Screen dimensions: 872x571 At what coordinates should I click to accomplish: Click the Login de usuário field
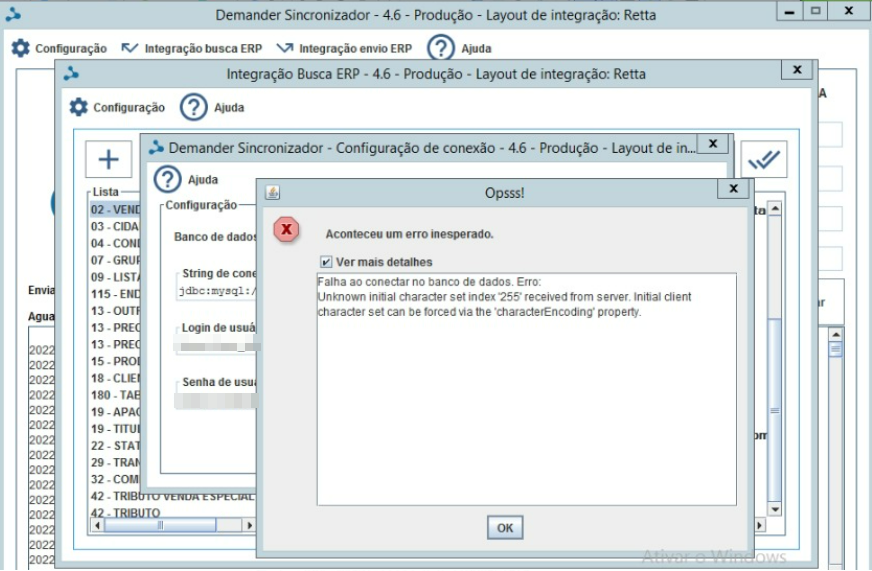[x=217, y=346]
